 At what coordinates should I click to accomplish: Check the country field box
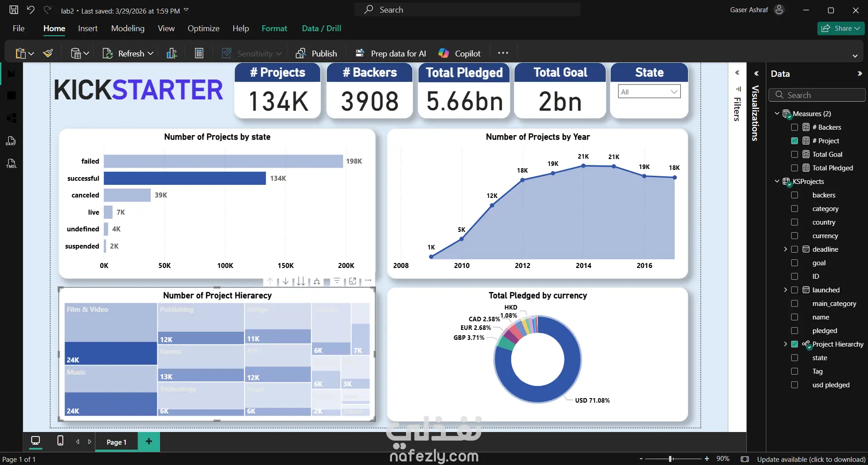(794, 222)
